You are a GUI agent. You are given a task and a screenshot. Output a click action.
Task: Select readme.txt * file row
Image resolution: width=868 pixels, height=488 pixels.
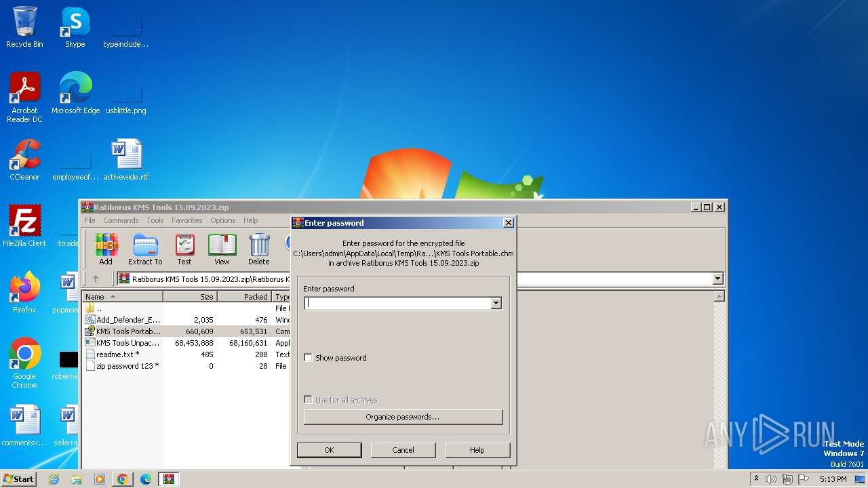click(x=186, y=354)
